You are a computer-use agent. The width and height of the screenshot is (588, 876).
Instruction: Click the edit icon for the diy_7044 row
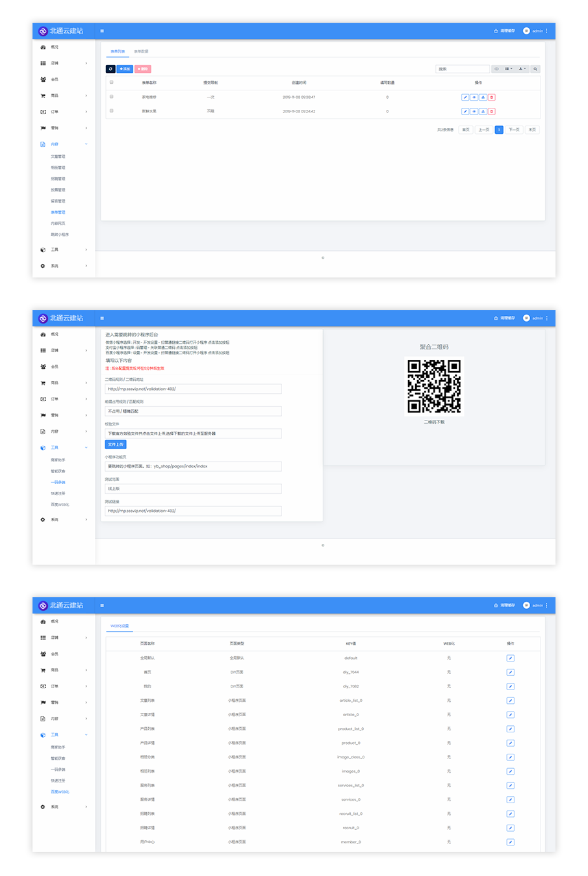510,673
